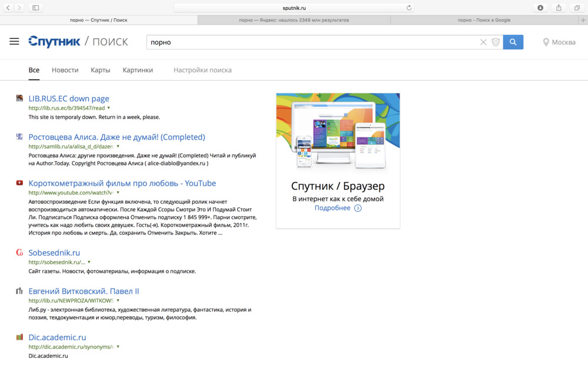588x368 pixels.
Task: Switch to the Картинки tab
Action: pyautogui.click(x=138, y=70)
